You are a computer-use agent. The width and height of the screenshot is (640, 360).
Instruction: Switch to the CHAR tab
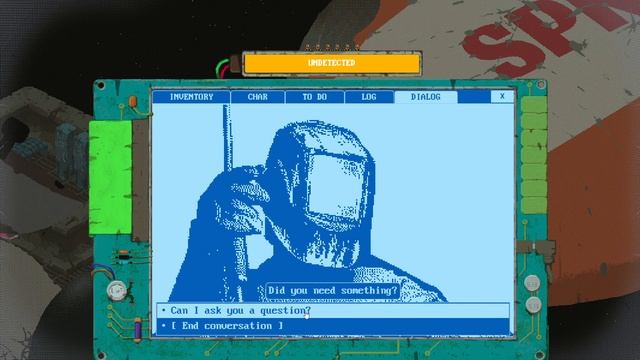pyautogui.click(x=258, y=97)
